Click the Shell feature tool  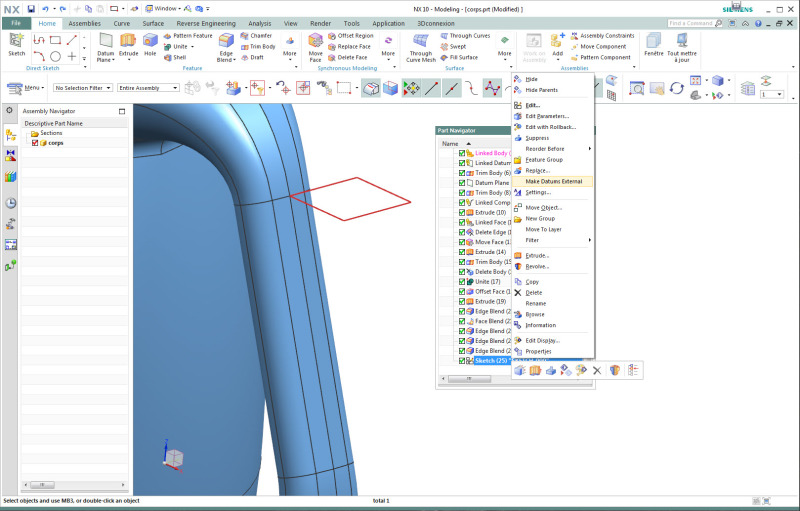(175, 57)
